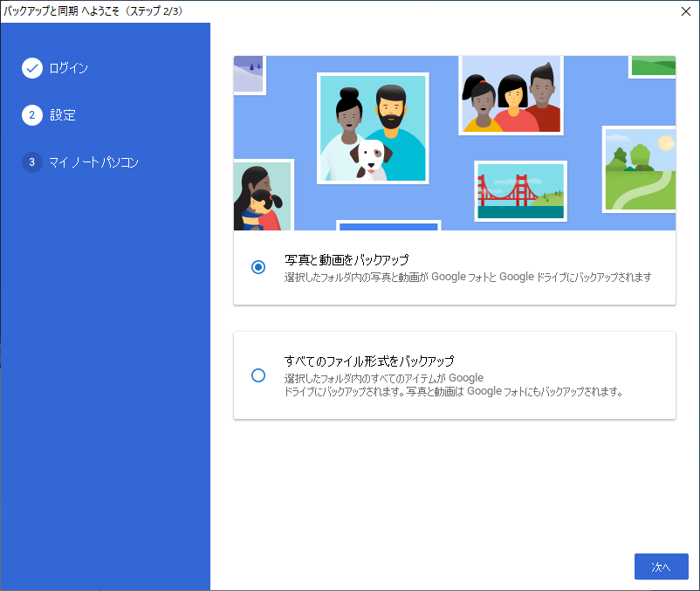Select the photos and videos backup radio

258,267
